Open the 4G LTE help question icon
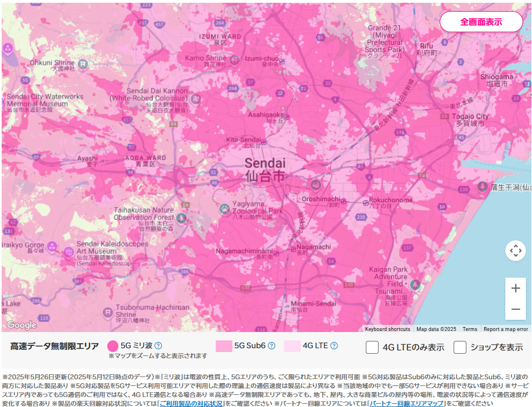The image size is (532, 407). (334, 345)
